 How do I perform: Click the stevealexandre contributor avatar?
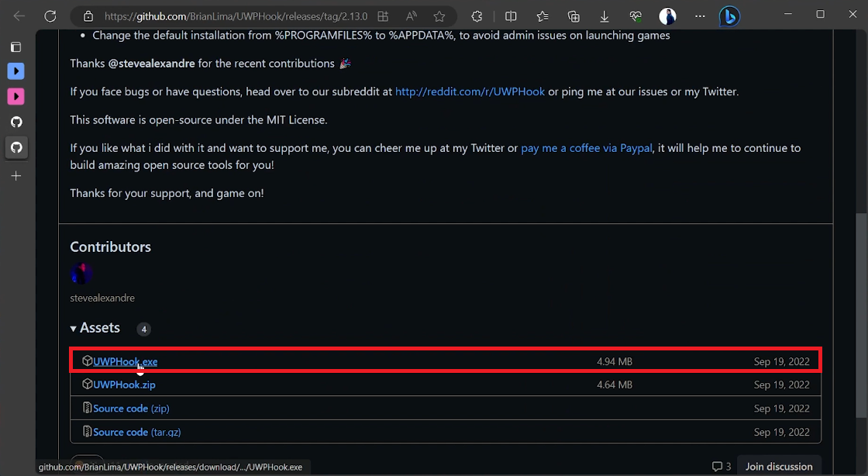[x=81, y=274]
